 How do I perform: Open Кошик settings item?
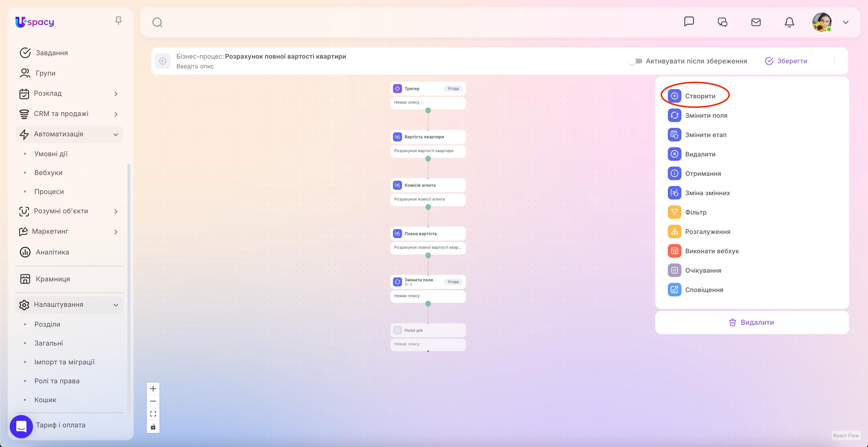pyautogui.click(x=45, y=400)
